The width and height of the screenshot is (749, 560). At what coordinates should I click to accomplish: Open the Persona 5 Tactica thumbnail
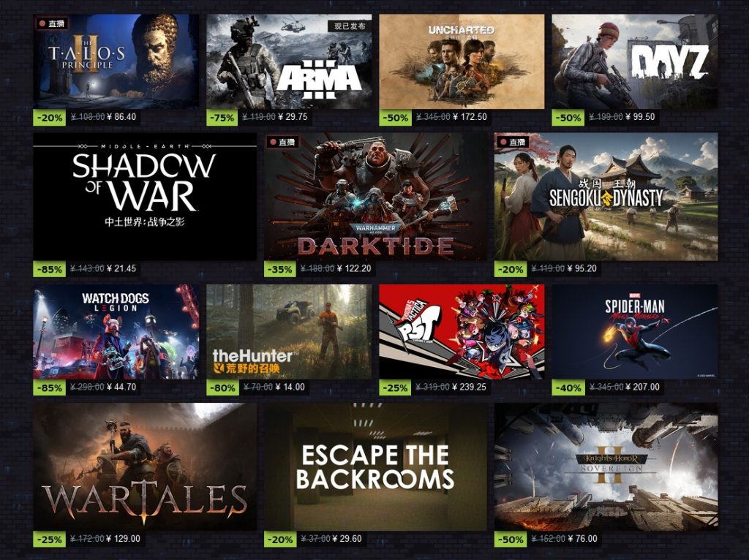pos(462,332)
